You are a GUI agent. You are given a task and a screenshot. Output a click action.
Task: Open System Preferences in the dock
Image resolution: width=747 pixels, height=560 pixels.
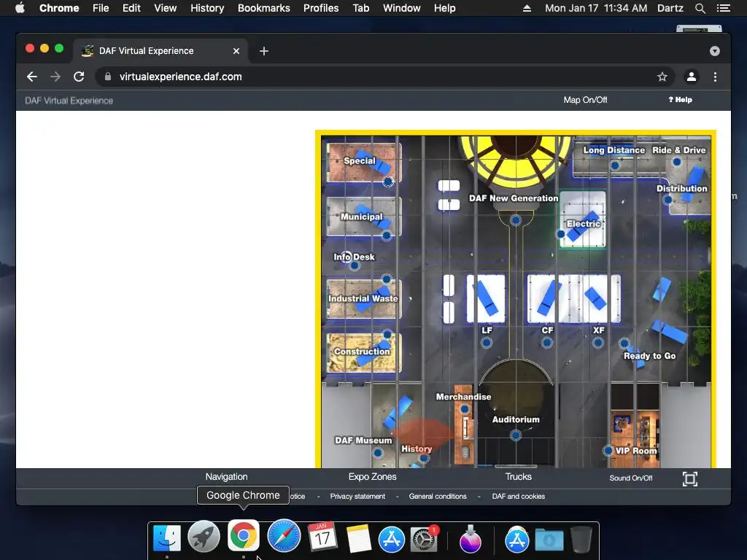[x=424, y=539]
